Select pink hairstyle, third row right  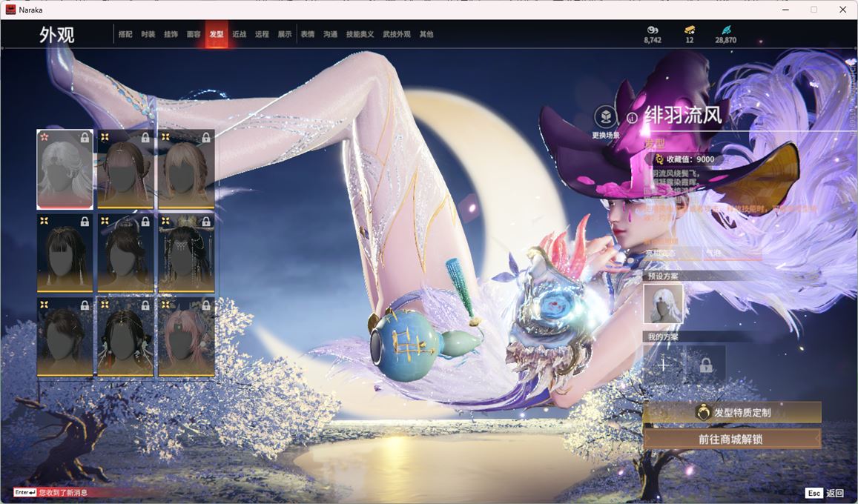point(186,337)
